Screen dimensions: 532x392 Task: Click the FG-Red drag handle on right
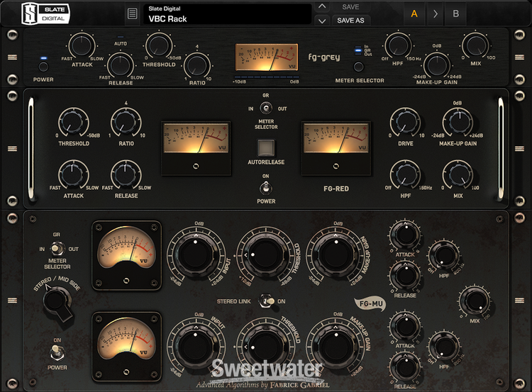pyautogui.click(x=520, y=149)
